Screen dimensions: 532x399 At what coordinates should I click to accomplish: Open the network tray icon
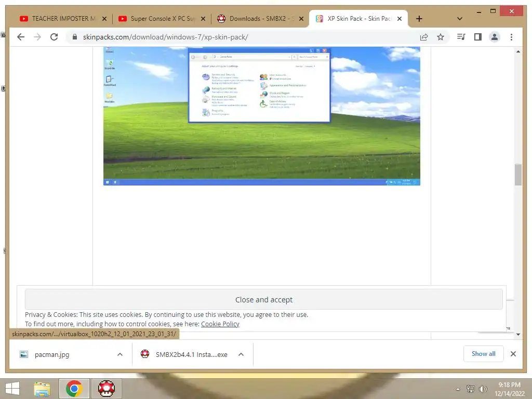pyautogui.click(x=471, y=389)
